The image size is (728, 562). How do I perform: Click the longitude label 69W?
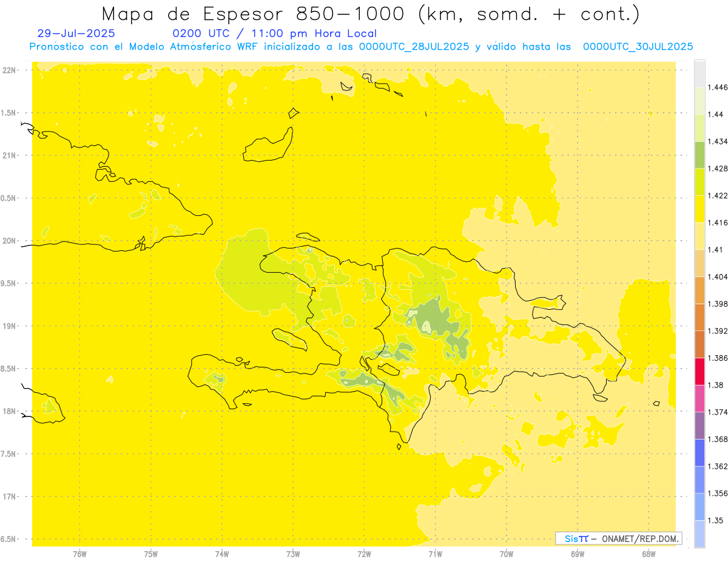tap(578, 554)
